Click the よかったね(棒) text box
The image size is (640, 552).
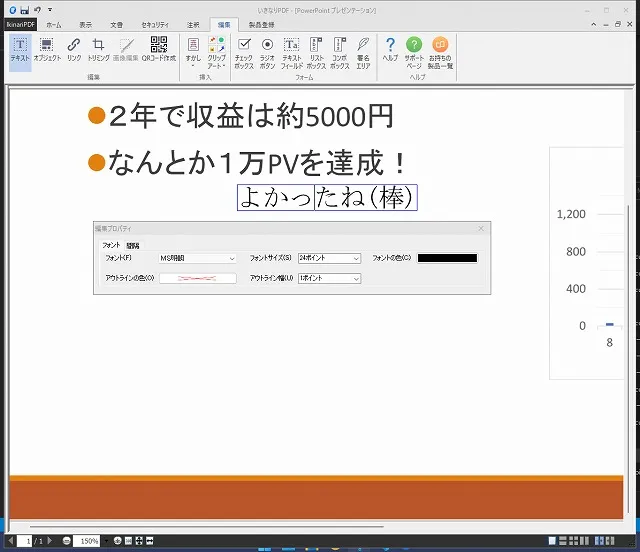point(327,198)
